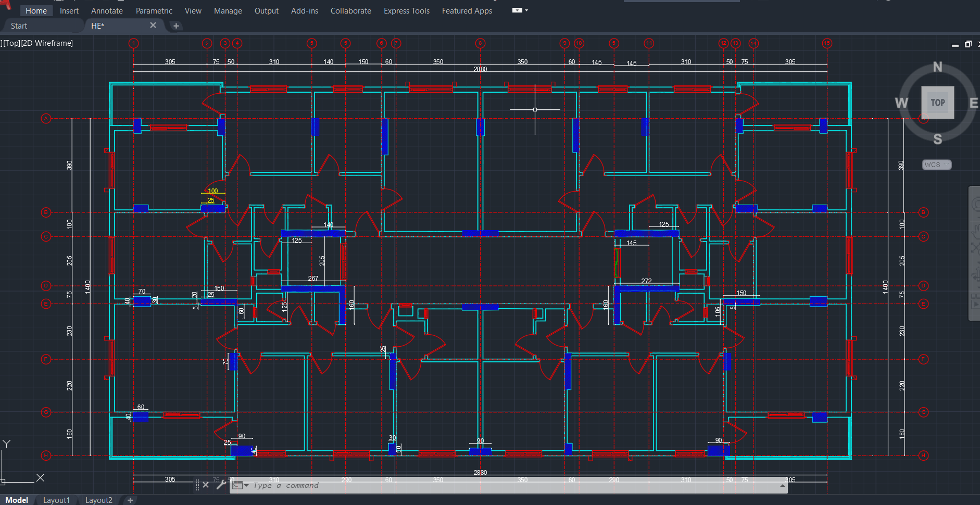Switch to the Express Tools tab
This screenshot has width=980, height=505.
406,11
